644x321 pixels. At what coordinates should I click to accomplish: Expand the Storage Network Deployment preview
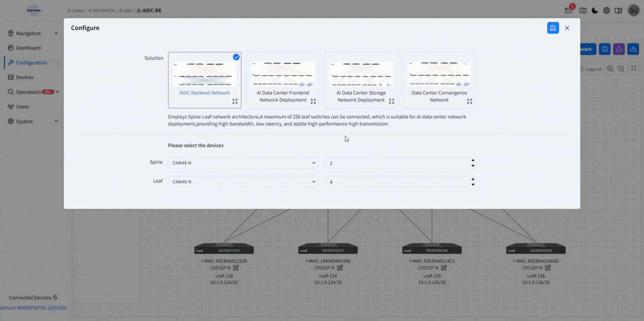tap(392, 101)
